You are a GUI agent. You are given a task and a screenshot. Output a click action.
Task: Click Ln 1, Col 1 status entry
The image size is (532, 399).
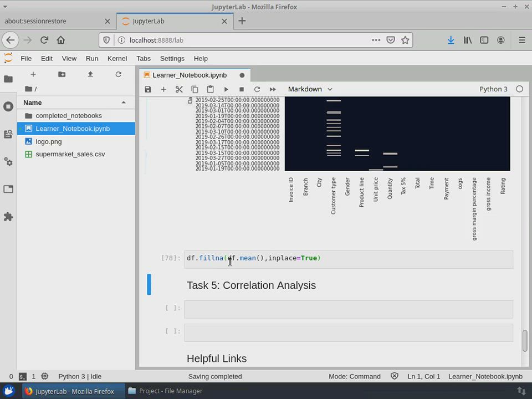tap(424, 376)
